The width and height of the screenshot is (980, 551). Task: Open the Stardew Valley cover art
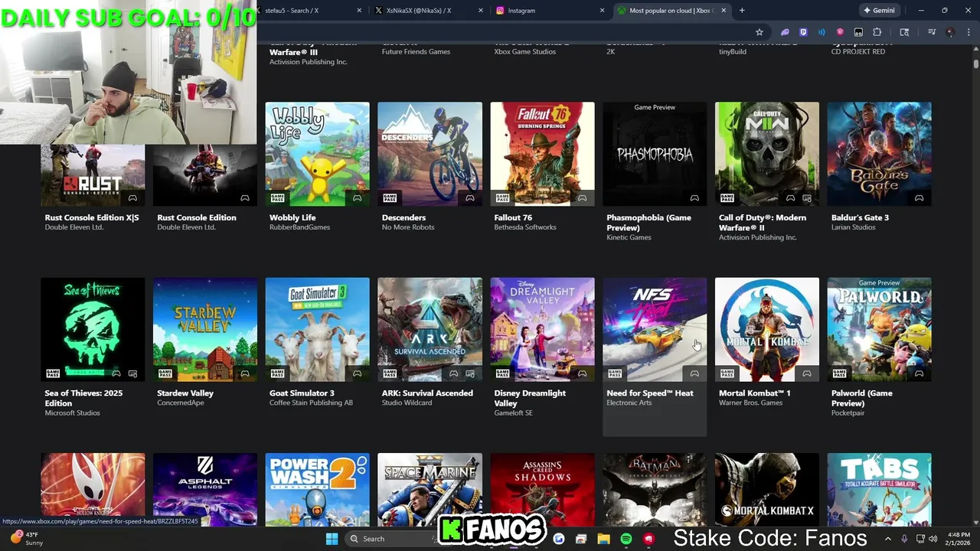[x=205, y=329]
